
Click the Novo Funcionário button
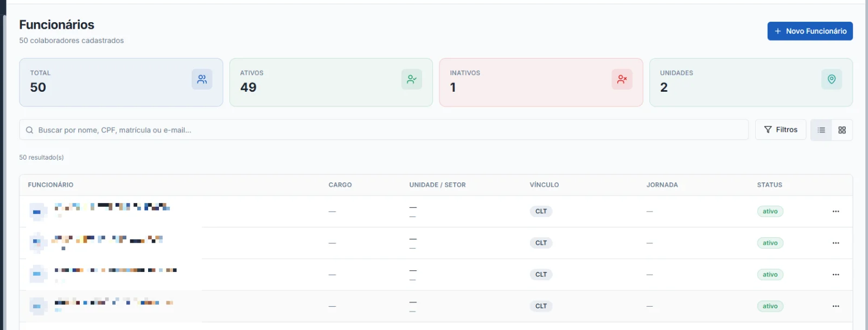pyautogui.click(x=810, y=31)
